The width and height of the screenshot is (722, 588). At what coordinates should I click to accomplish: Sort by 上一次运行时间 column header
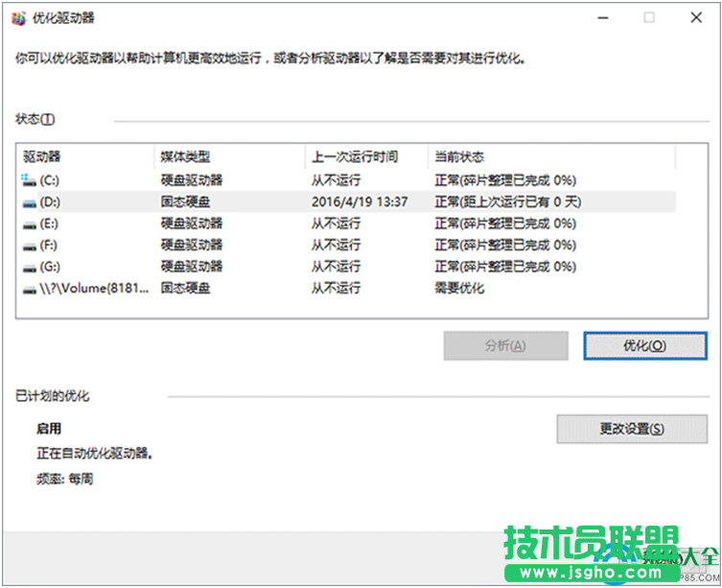(x=367, y=156)
